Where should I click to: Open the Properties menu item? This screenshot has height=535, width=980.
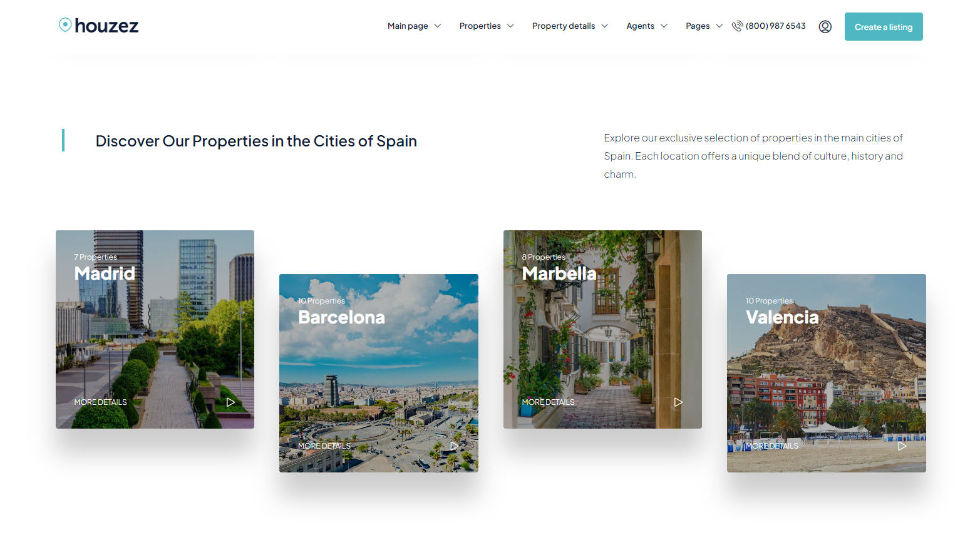480,26
